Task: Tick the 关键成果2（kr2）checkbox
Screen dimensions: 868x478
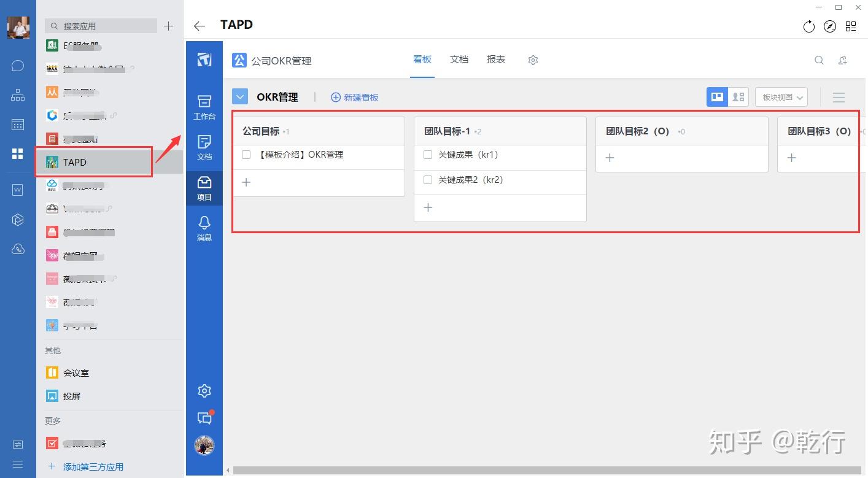Action: (x=428, y=180)
